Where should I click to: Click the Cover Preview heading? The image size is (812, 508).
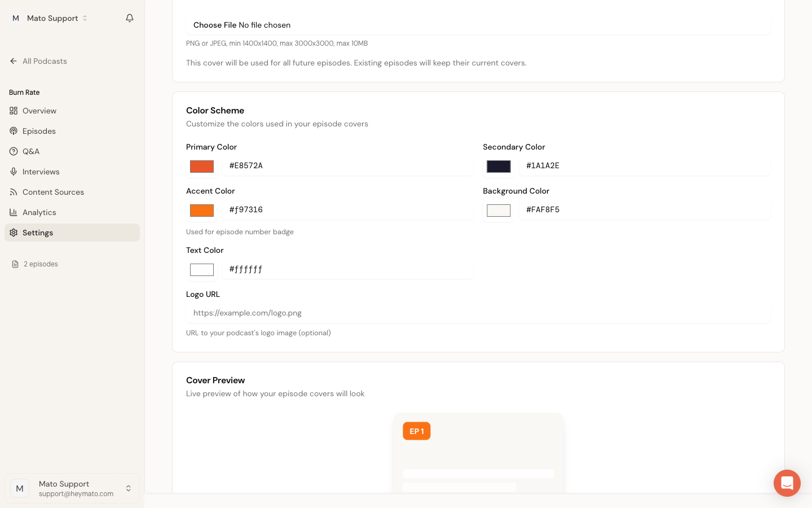[x=215, y=380]
